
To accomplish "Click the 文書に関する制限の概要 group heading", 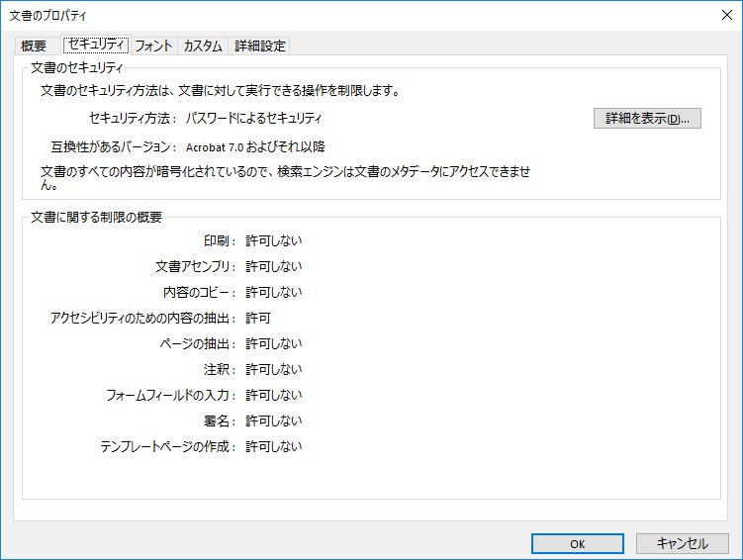I will point(96,217).
